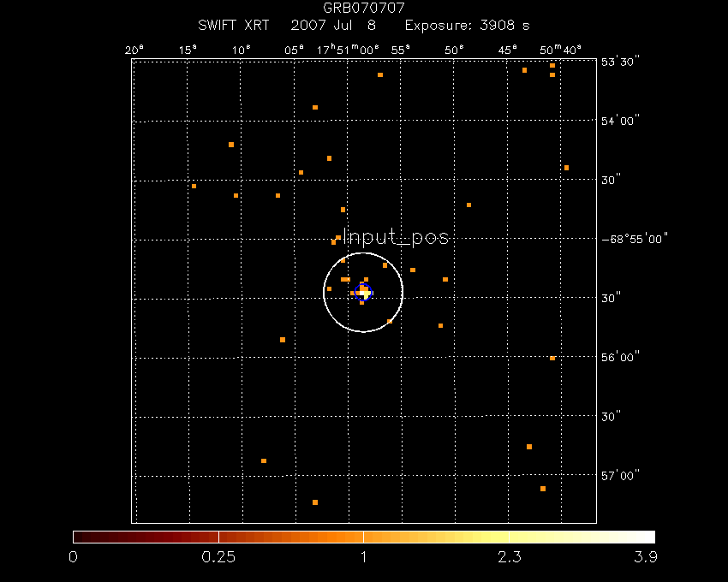This screenshot has width=728, height=582.
Task: Click the date label 2007 Jul 8
Action: (x=333, y=25)
